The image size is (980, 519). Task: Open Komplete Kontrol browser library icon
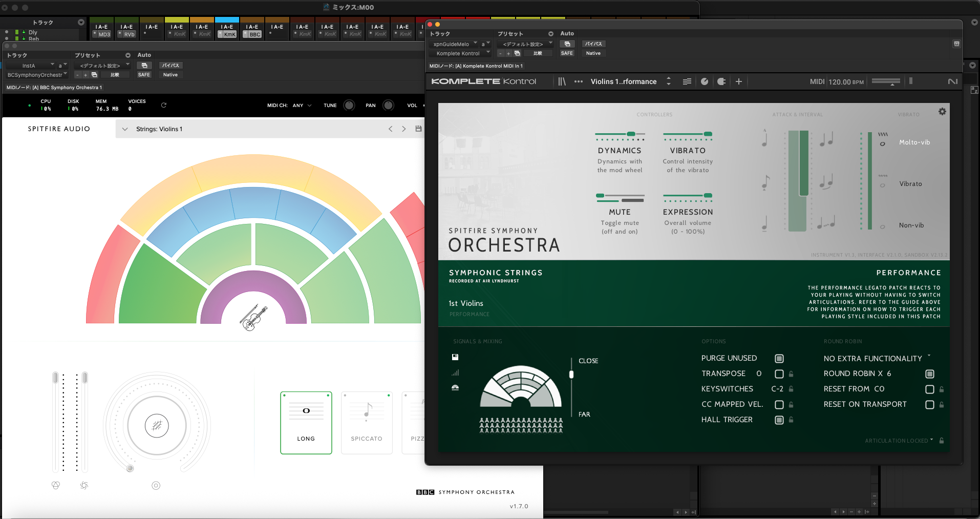(x=562, y=81)
